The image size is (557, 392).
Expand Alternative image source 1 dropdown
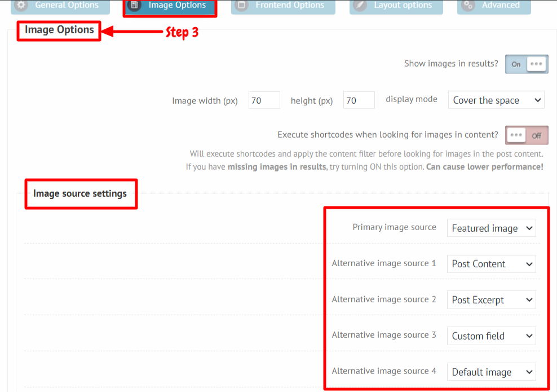click(491, 264)
